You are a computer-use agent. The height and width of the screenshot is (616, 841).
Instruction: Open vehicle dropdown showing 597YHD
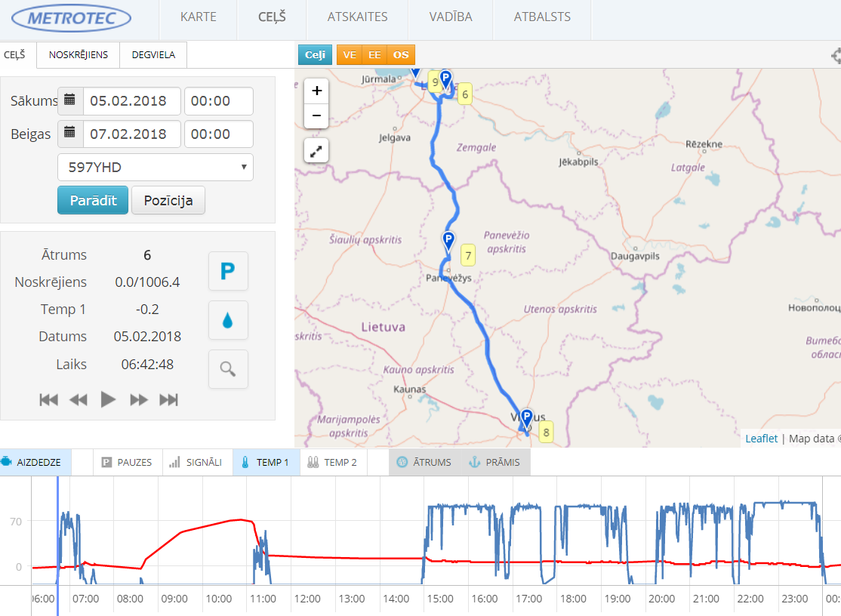(156, 167)
